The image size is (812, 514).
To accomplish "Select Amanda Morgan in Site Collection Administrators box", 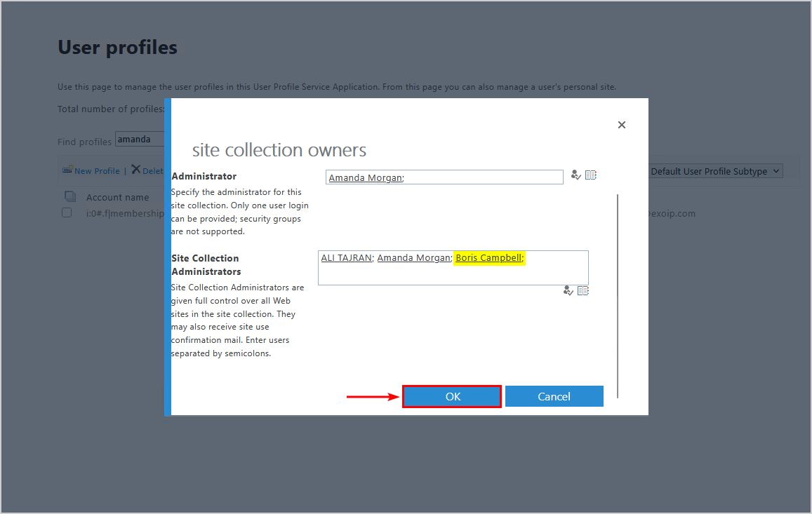I will (x=414, y=258).
